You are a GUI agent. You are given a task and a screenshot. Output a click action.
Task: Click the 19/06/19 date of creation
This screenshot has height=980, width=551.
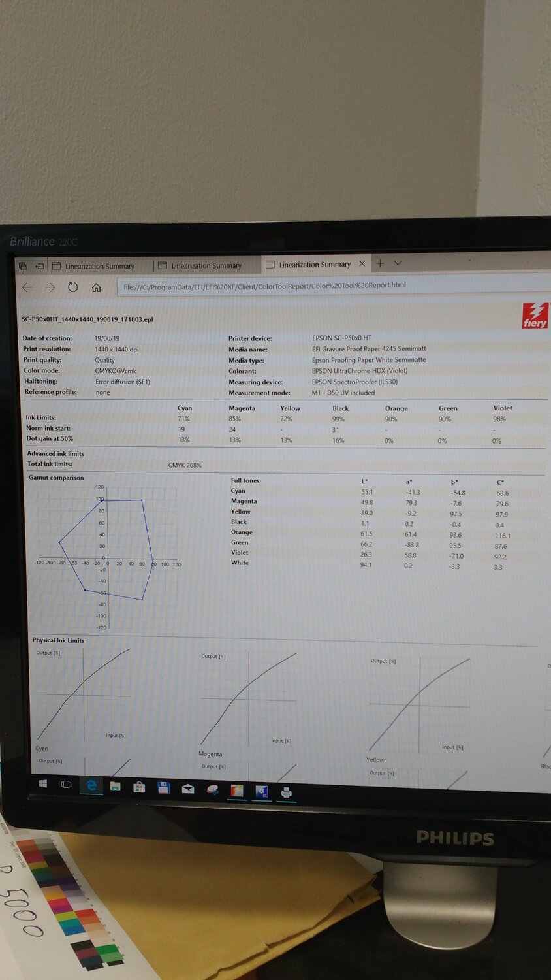(x=107, y=338)
